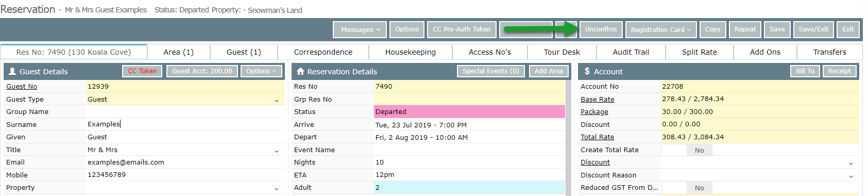Click the Surname input field
Image resolution: width=868 pixels, height=196 pixels.
click(x=185, y=124)
